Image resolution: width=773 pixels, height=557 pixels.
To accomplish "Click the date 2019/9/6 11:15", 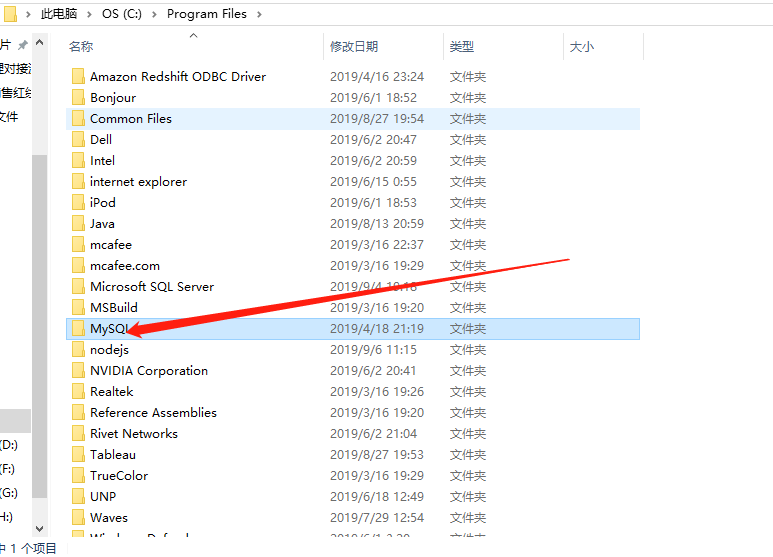I will [373, 350].
